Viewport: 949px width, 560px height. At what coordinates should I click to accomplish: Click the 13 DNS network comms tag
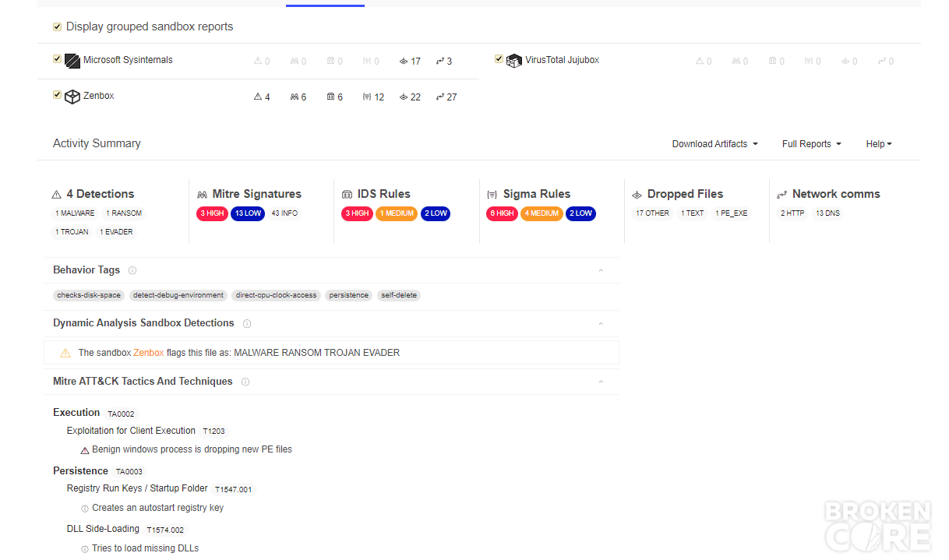click(x=827, y=213)
